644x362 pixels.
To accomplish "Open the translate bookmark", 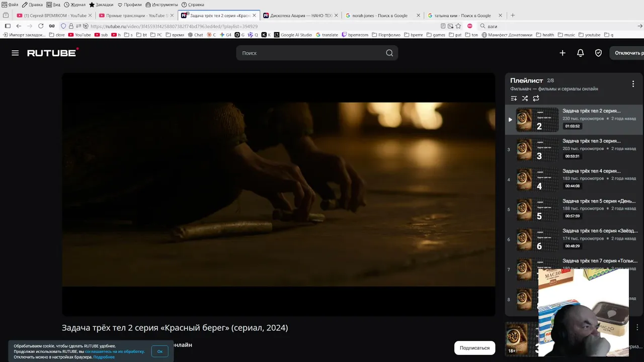I will (x=327, y=35).
